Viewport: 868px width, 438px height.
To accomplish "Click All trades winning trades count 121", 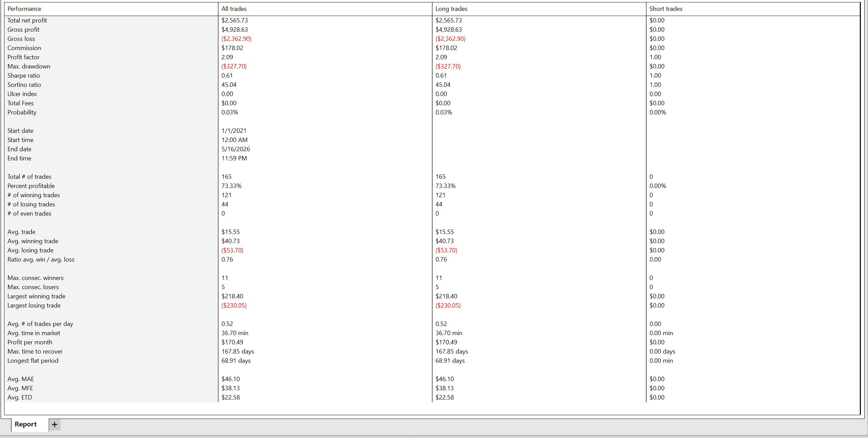I will (226, 195).
